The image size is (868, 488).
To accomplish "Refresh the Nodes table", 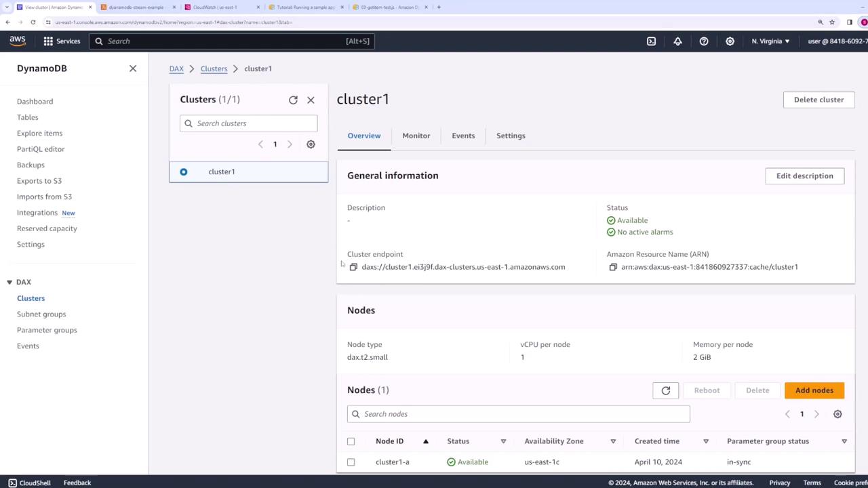I will tap(665, 390).
